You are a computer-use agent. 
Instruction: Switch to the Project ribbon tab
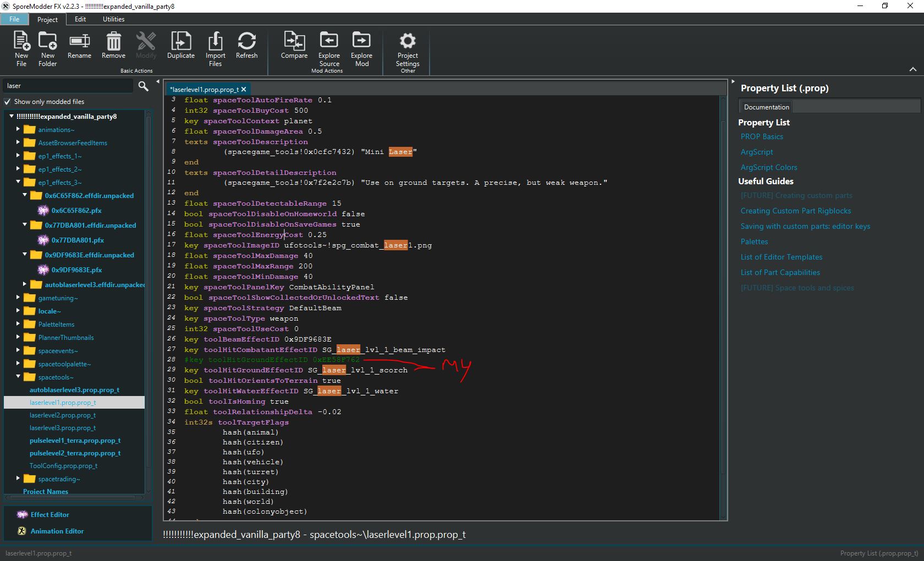47,19
